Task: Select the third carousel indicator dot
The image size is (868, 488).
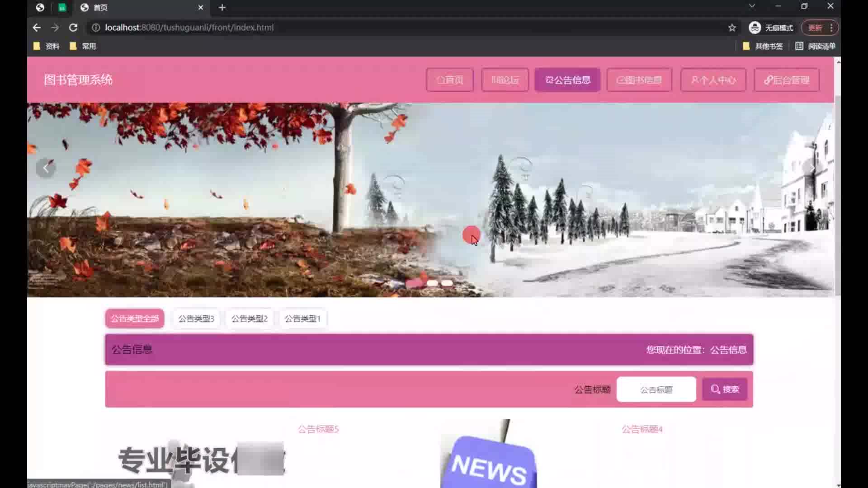Action: click(x=447, y=283)
